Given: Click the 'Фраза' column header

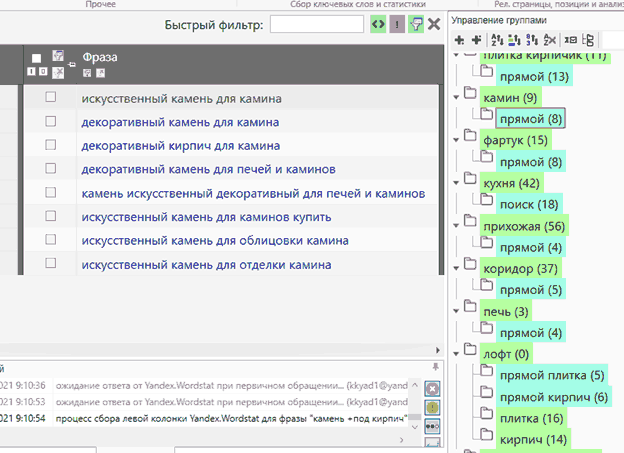Looking at the screenshot, I should pyautogui.click(x=100, y=57).
